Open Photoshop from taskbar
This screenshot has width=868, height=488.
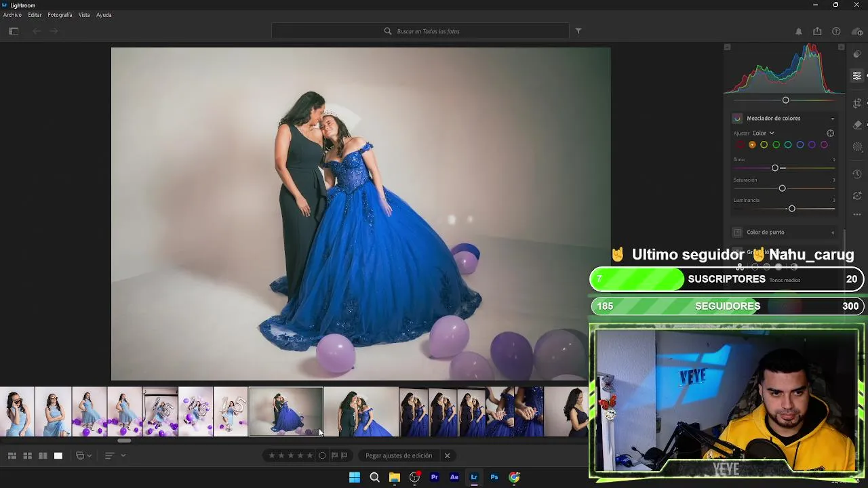[x=494, y=478]
